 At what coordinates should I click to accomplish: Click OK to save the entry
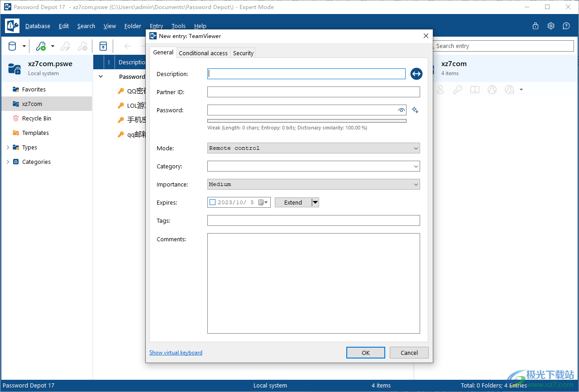[366, 353]
